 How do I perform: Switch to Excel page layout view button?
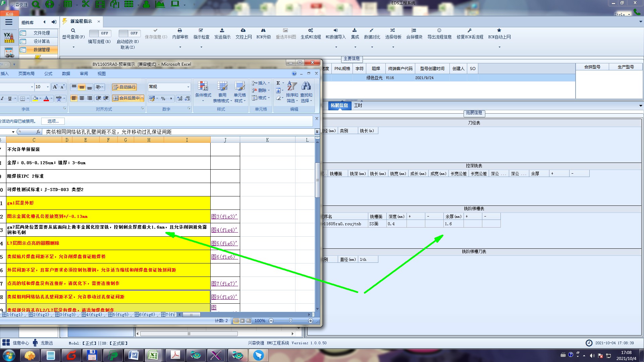243,321
